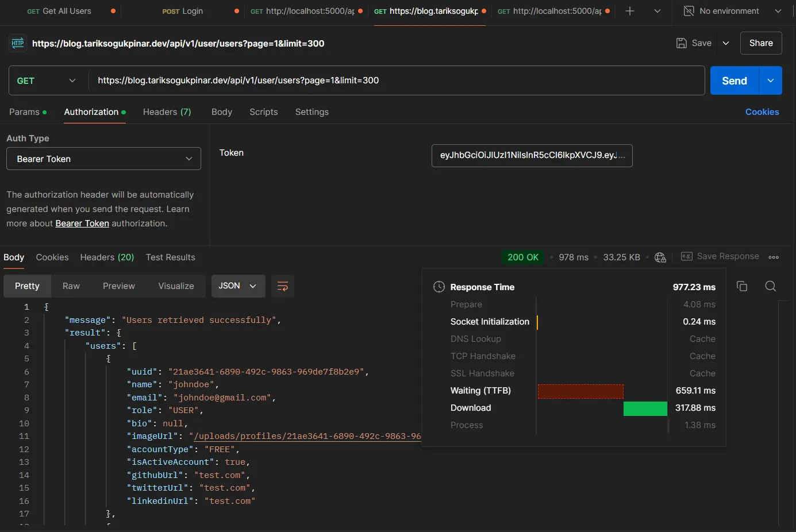796x532 pixels.
Task: Click the email value "johndoe@gmail.com"
Action: 222,398
